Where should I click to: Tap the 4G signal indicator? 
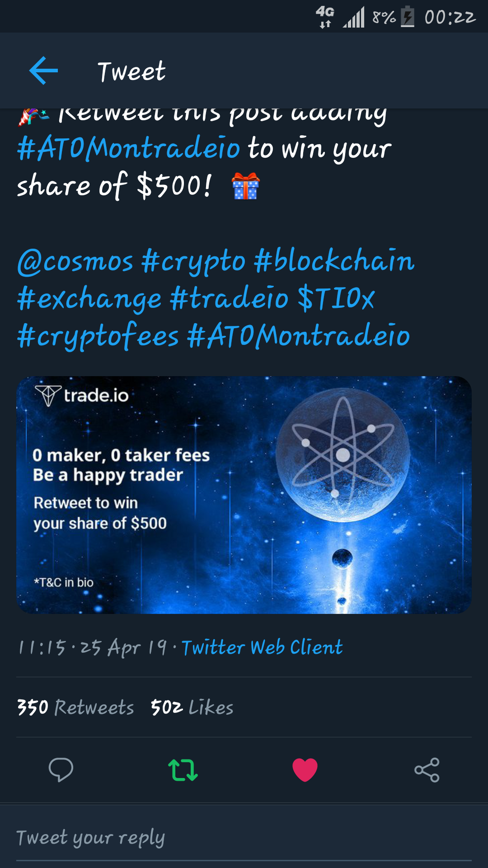325,17
